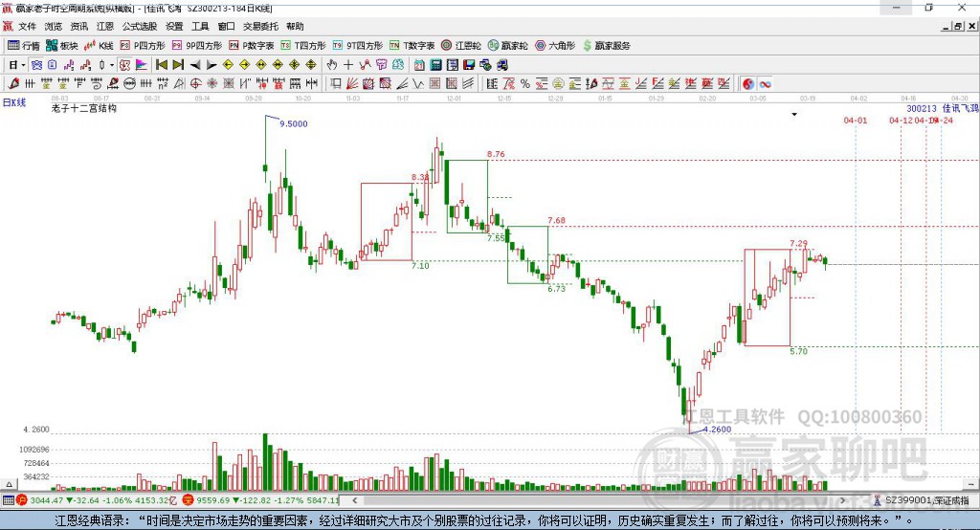Select the 04-01 date marker
980x530 pixels.
[x=856, y=120]
